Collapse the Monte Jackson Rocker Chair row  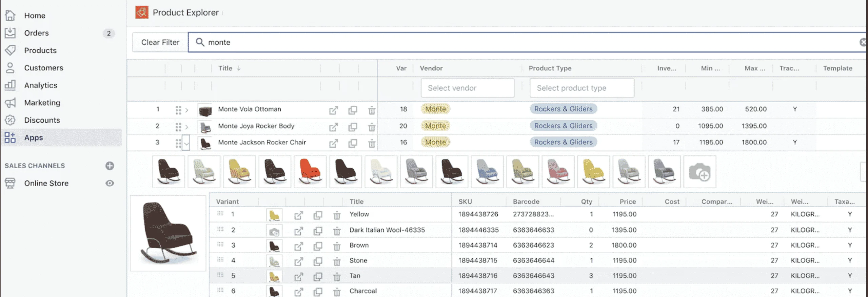click(x=186, y=143)
